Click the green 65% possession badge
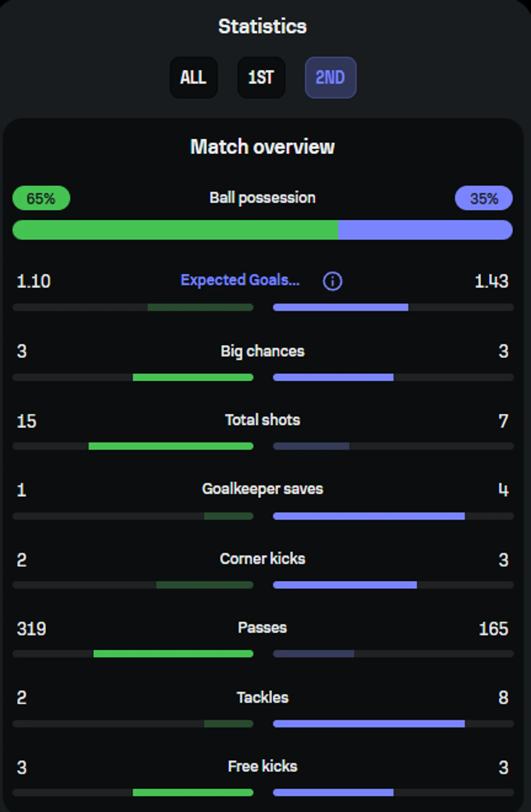This screenshot has width=531, height=812. click(41, 198)
